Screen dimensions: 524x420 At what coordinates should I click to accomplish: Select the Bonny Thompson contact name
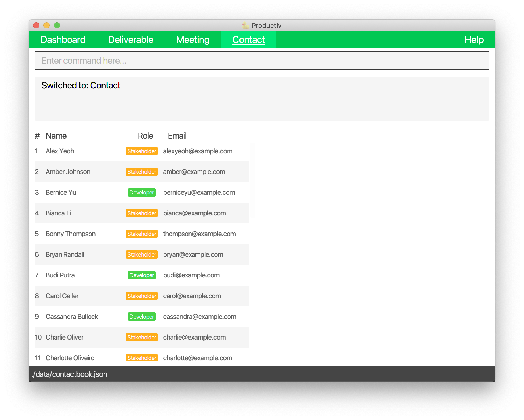pyautogui.click(x=71, y=234)
